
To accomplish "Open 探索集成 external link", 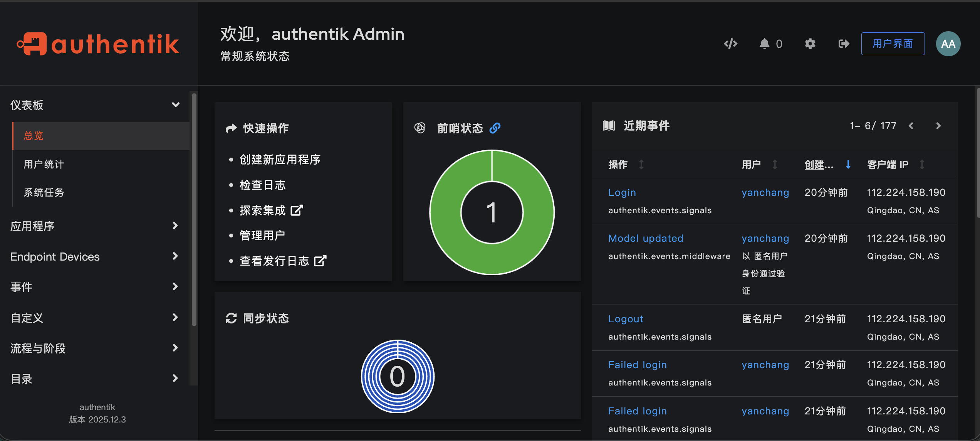I will (296, 210).
